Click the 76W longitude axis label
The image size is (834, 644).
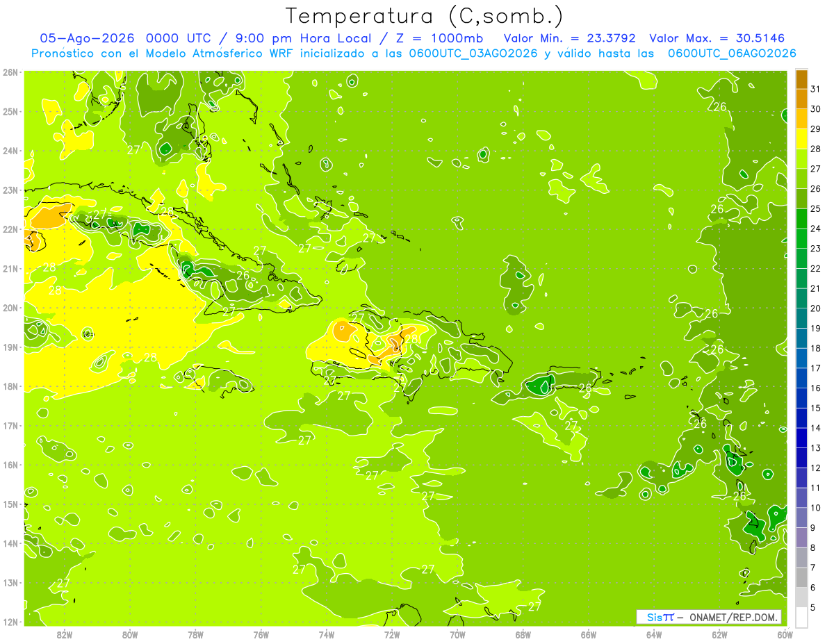(x=261, y=634)
